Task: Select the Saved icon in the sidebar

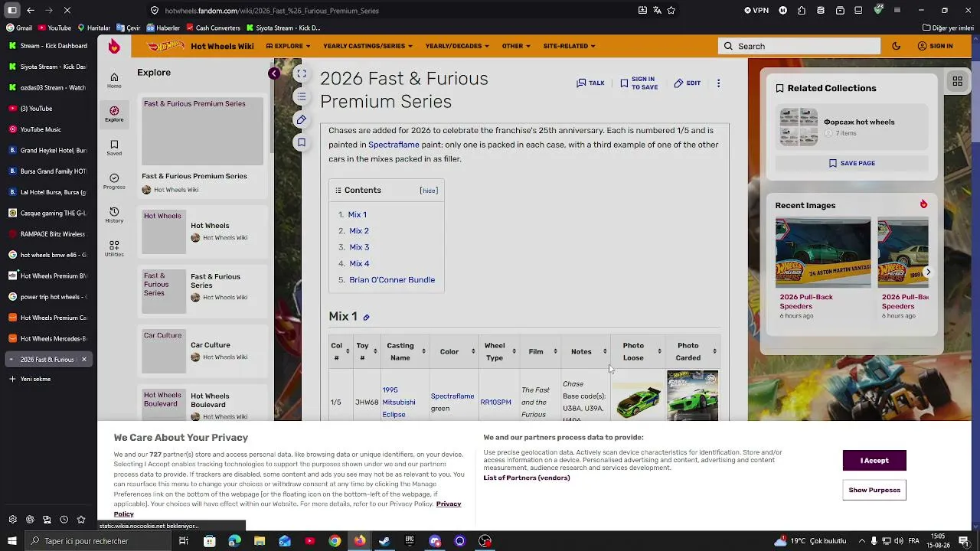Action: tap(114, 148)
